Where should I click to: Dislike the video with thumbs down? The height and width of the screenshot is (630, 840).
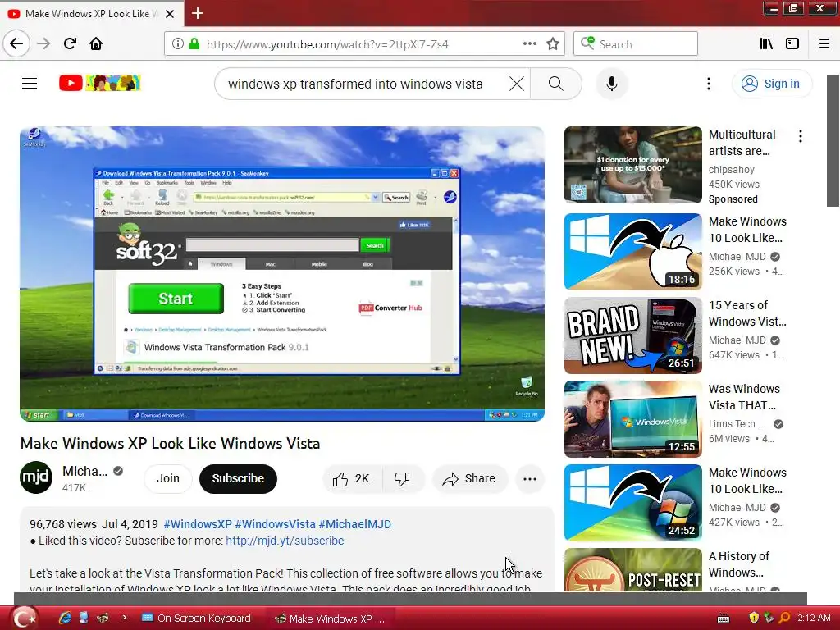tap(402, 478)
